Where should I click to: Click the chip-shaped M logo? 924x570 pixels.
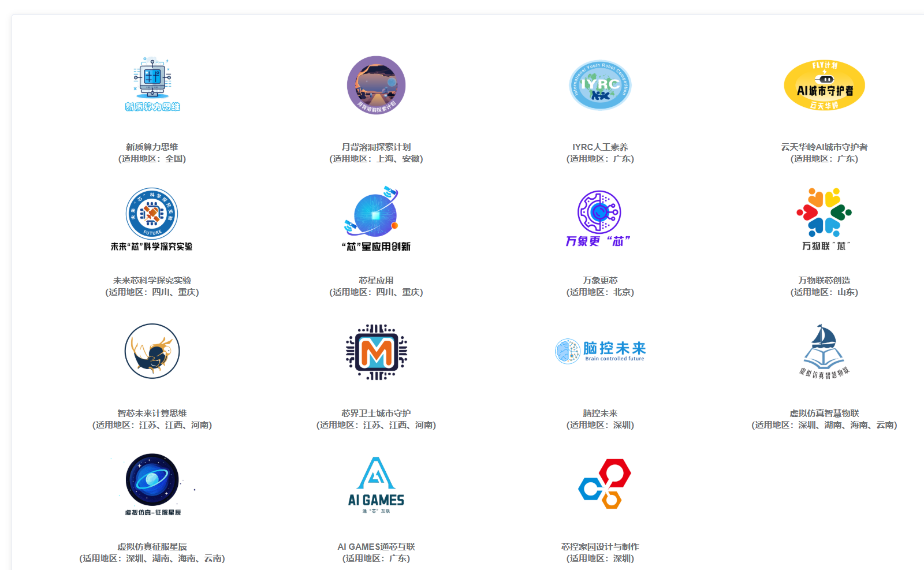coord(377,352)
